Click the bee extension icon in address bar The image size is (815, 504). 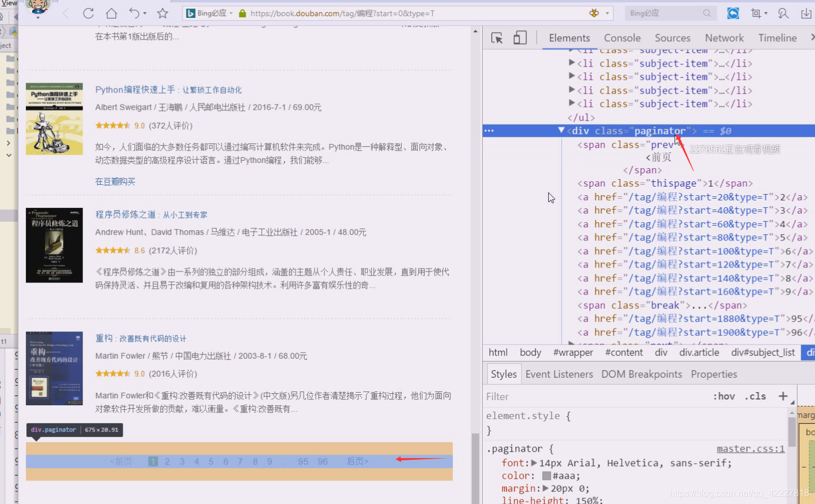coord(594,13)
